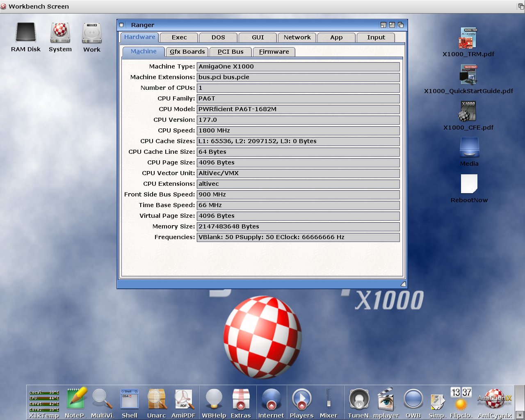Launch the RebootNow icon
Viewport: 525px width, 420px height.
coord(469,184)
